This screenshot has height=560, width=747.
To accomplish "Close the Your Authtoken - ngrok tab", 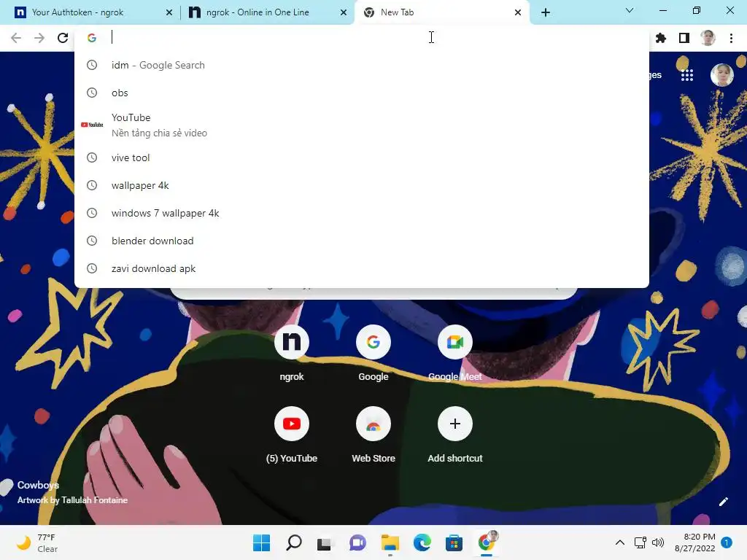I will (x=169, y=12).
